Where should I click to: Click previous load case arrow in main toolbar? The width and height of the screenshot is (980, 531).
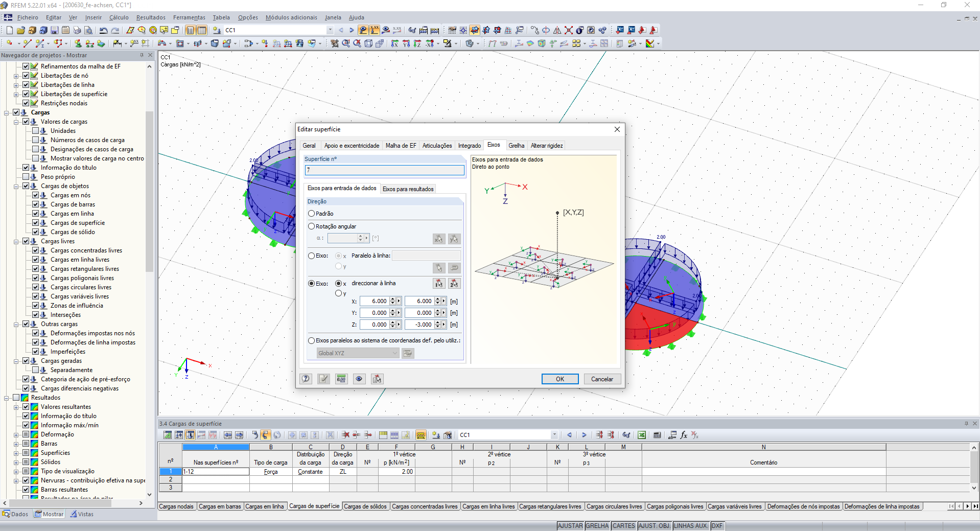point(341,30)
